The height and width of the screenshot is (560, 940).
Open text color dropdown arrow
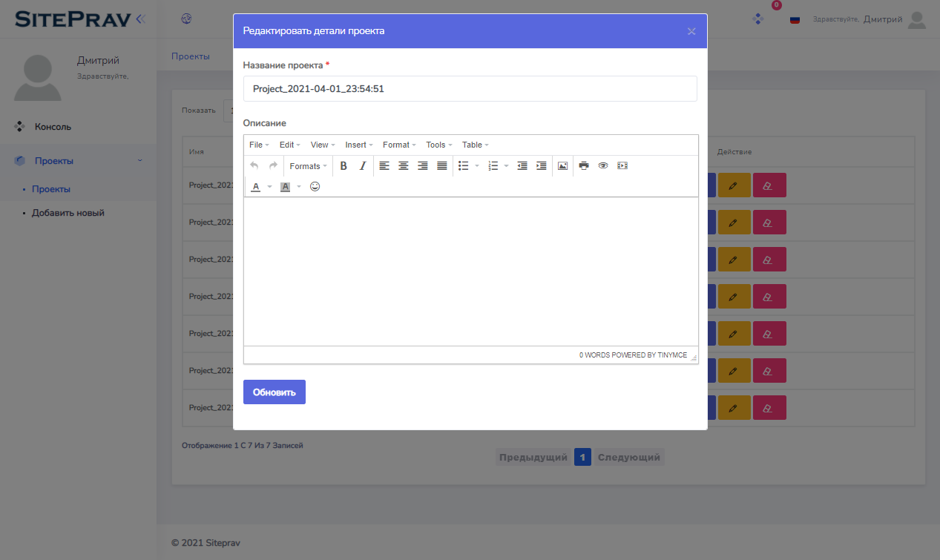click(x=270, y=187)
